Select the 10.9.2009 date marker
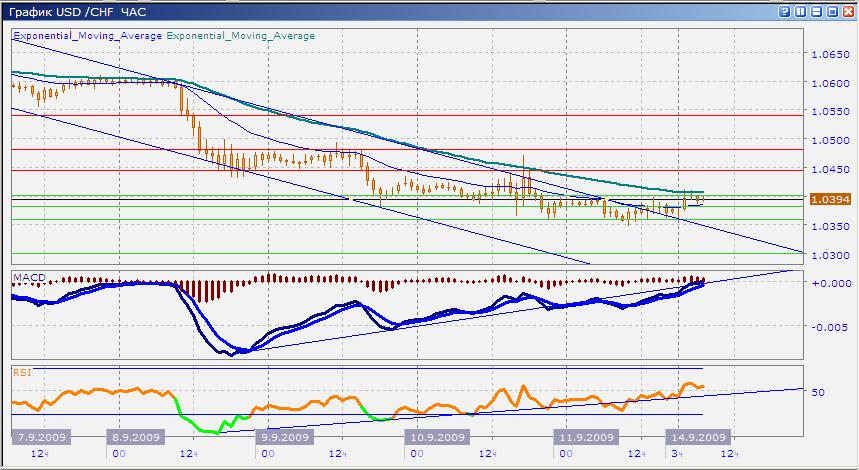Image resolution: width=859 pixels, height=470 pixels. click(x=435, y=437)
